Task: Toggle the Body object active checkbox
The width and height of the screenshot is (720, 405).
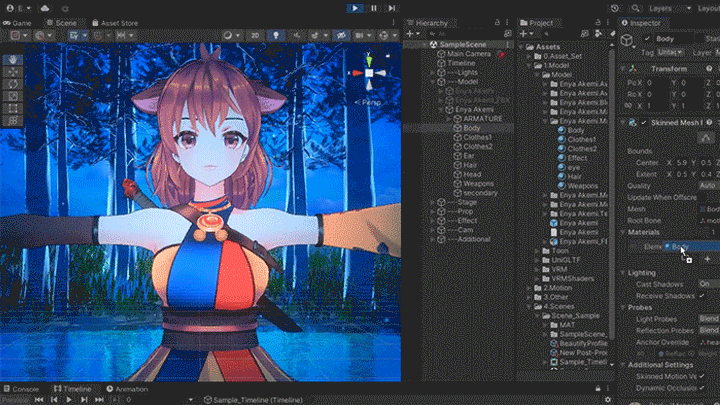Action: click(x=647, y=39)
